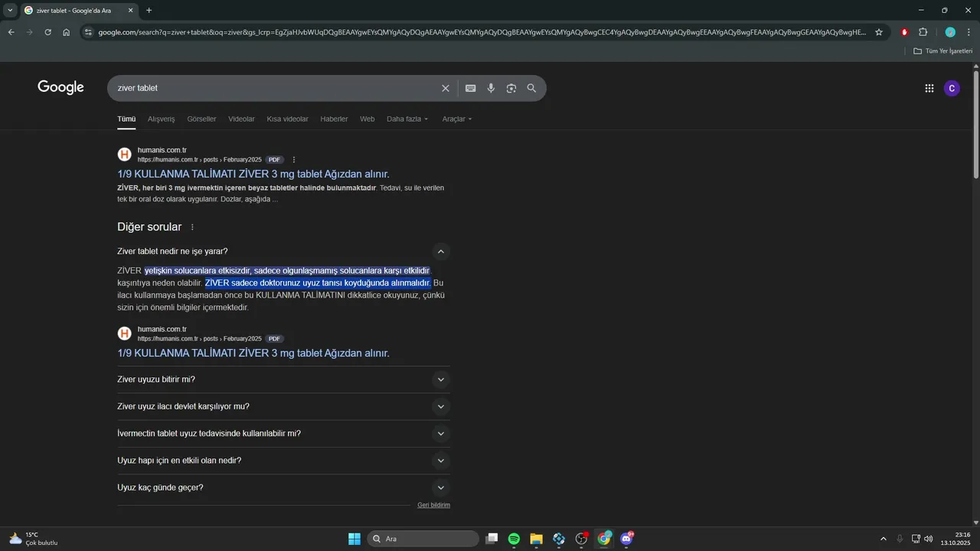
Task: Switch to the Alışveriş tab
Action: tap(161, 119)
